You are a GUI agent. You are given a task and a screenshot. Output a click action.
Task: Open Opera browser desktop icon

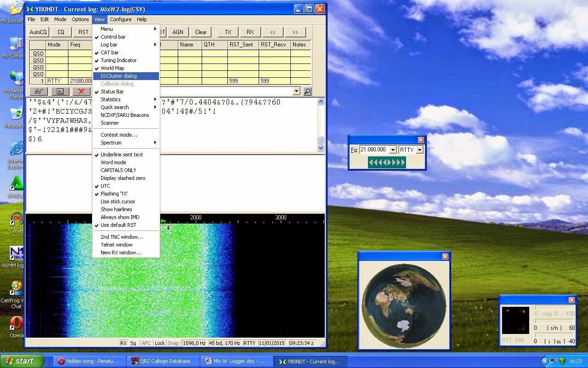[17, 324]
